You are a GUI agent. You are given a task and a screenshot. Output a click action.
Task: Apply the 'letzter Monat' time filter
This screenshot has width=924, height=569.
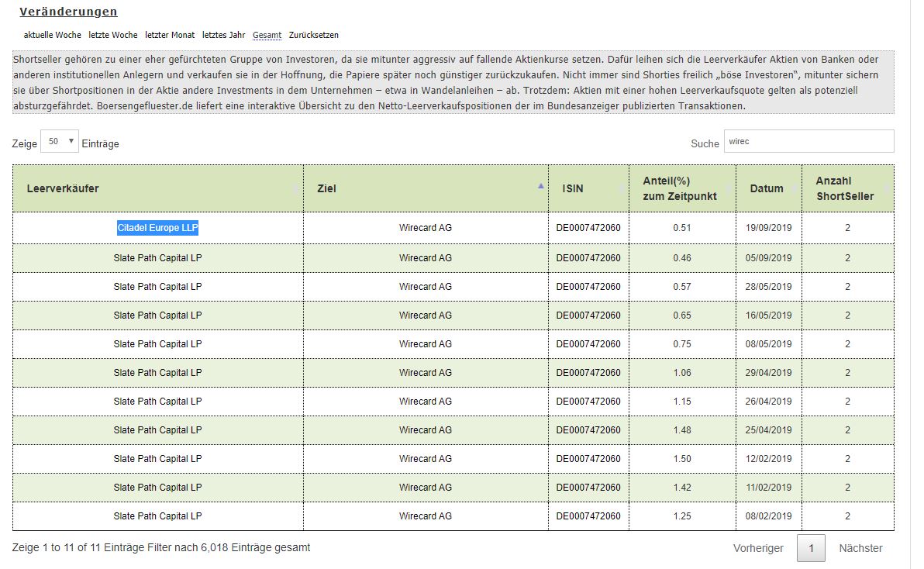pos(171,35)
